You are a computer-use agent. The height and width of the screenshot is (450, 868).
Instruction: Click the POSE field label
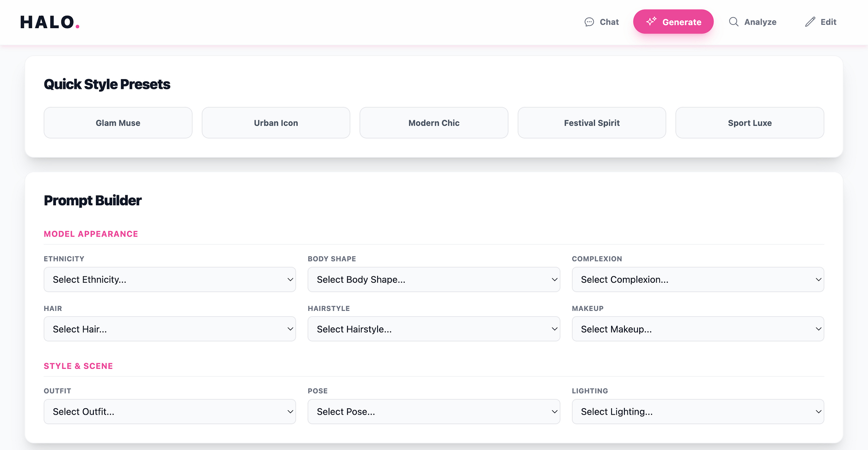click(318, 391)
